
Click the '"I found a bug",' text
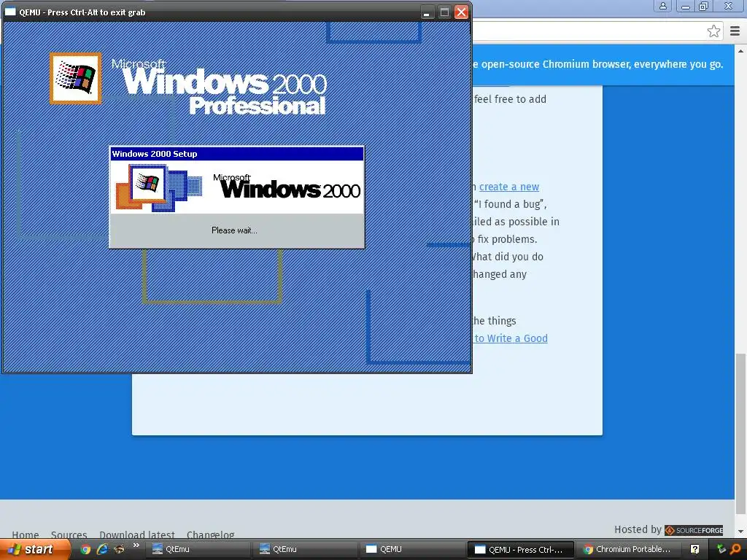click(x=510, y=204)
